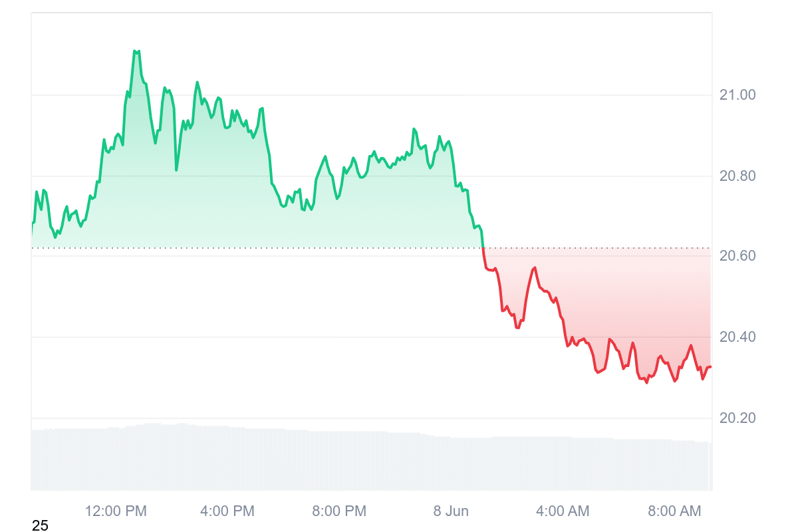Click the highest peak of the green line

(136, 51)
